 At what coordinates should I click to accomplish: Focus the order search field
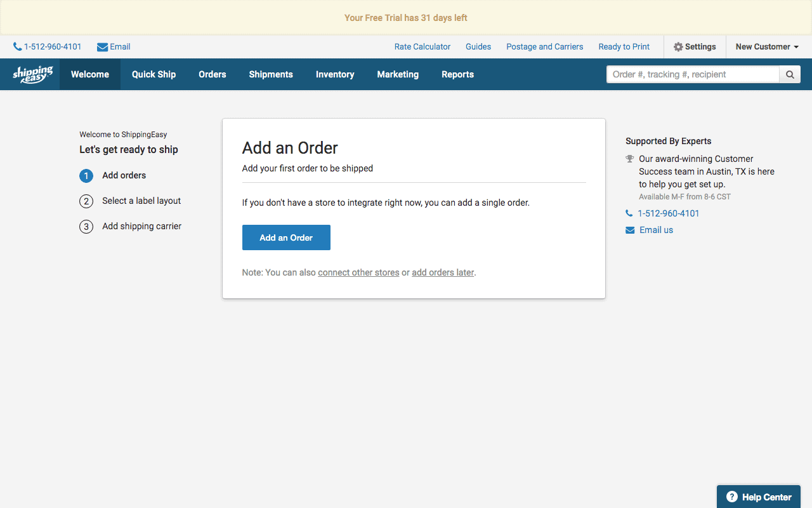tap(693, 74)
